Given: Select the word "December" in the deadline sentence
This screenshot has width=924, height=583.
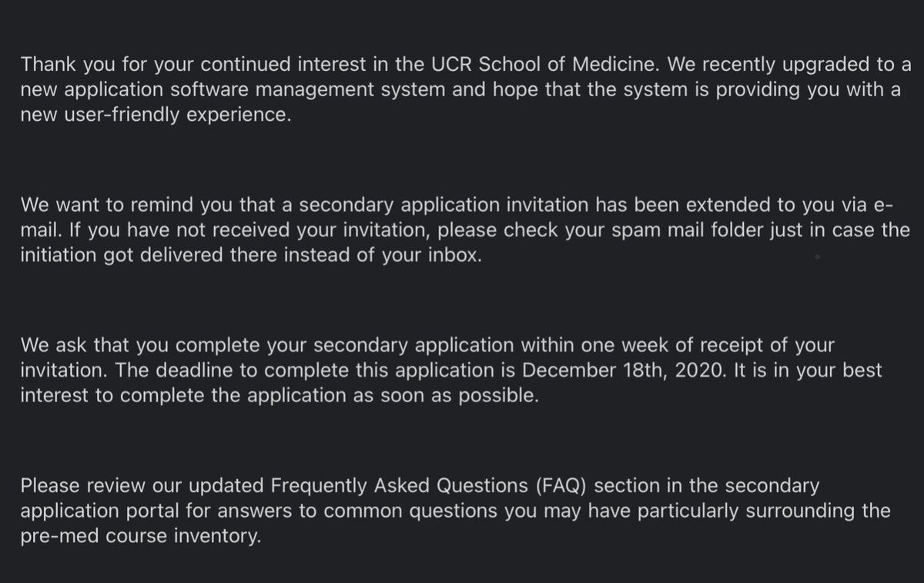Looking at the screenshot, I should [568, 370].
